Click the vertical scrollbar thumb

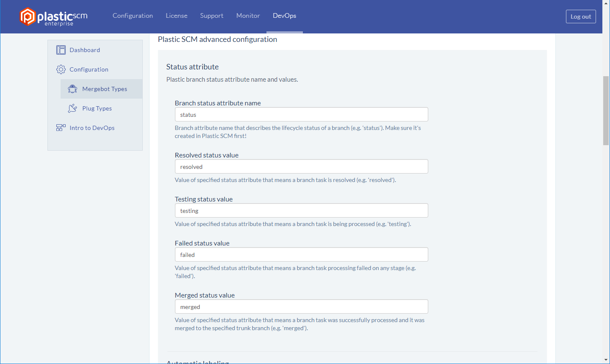point(606,110)
